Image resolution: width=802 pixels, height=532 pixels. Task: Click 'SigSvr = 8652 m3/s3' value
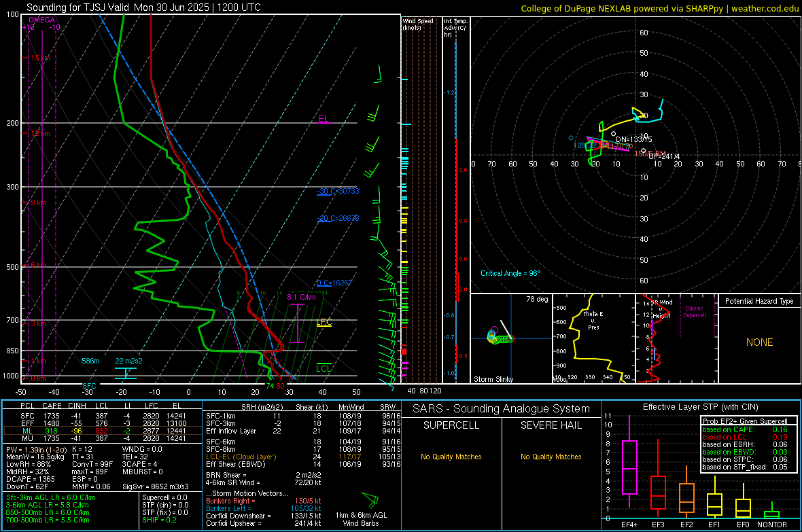click(156, 486)
